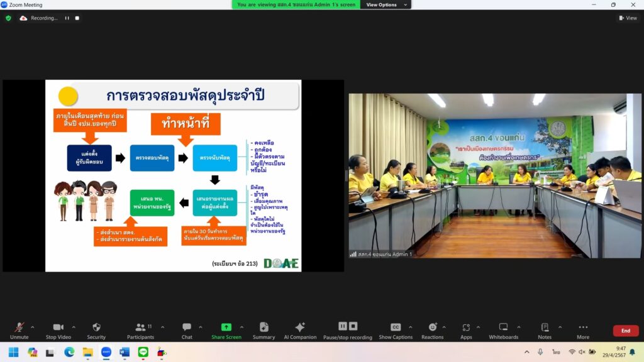Open the View menu in top-right corner
644x362 pixels.
click(628, 18)
